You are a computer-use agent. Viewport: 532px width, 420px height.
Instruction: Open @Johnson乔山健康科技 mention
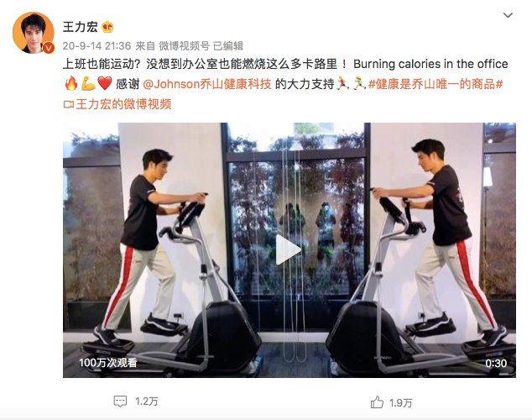click(x=207, y=84)
